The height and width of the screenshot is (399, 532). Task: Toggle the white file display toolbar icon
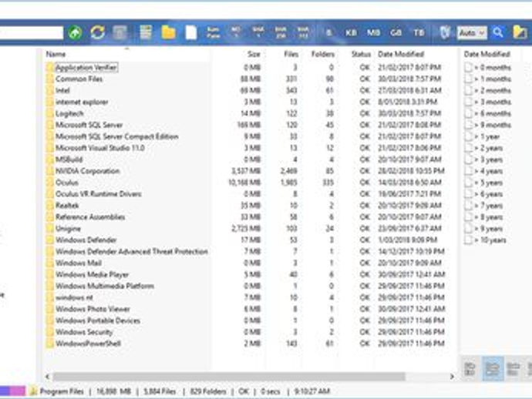coord(191,33)
